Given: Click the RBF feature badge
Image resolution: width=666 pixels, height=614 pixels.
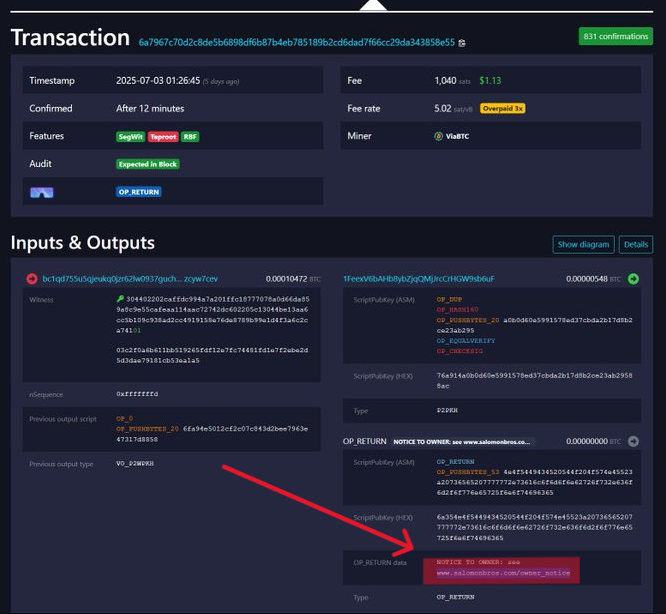Looking at the screenshot, I should point(191,136).
